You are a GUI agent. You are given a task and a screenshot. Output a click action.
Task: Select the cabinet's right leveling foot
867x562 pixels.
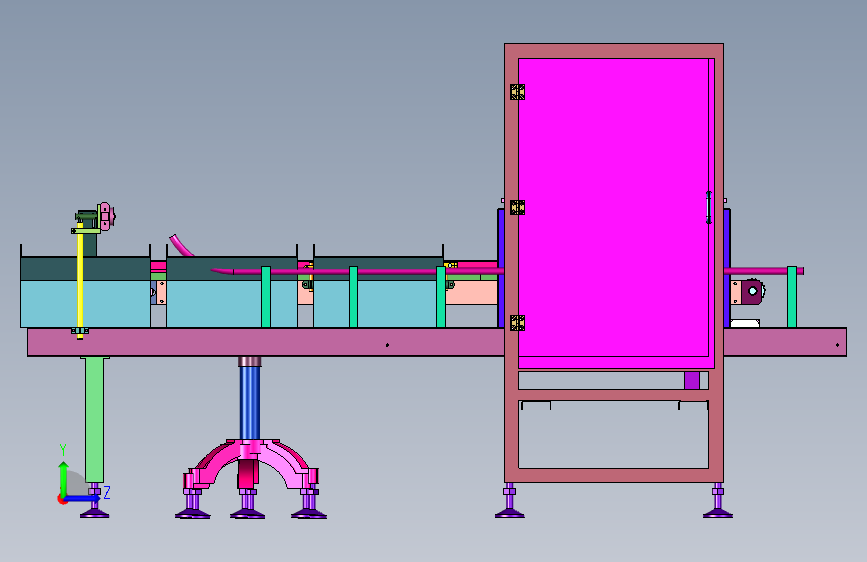(x=718, y=501)
